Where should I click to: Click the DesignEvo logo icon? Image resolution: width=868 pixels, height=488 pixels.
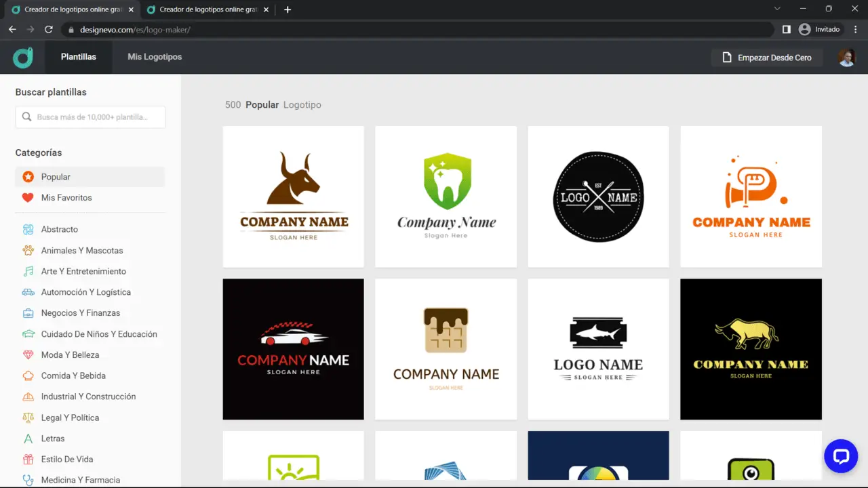coord(23,58)
